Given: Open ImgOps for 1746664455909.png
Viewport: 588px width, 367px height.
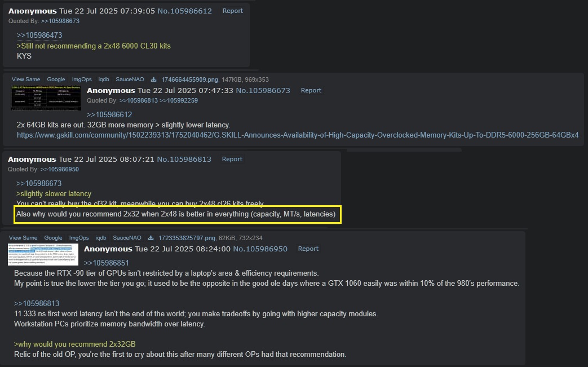Looking at the screenshot, I should tap(82, 79).
